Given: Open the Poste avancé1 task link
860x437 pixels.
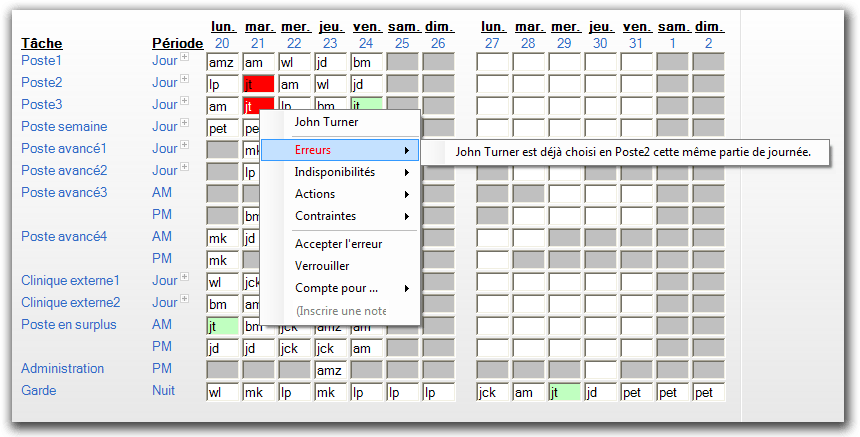Looking at the screenshot, I should [64, 149].
